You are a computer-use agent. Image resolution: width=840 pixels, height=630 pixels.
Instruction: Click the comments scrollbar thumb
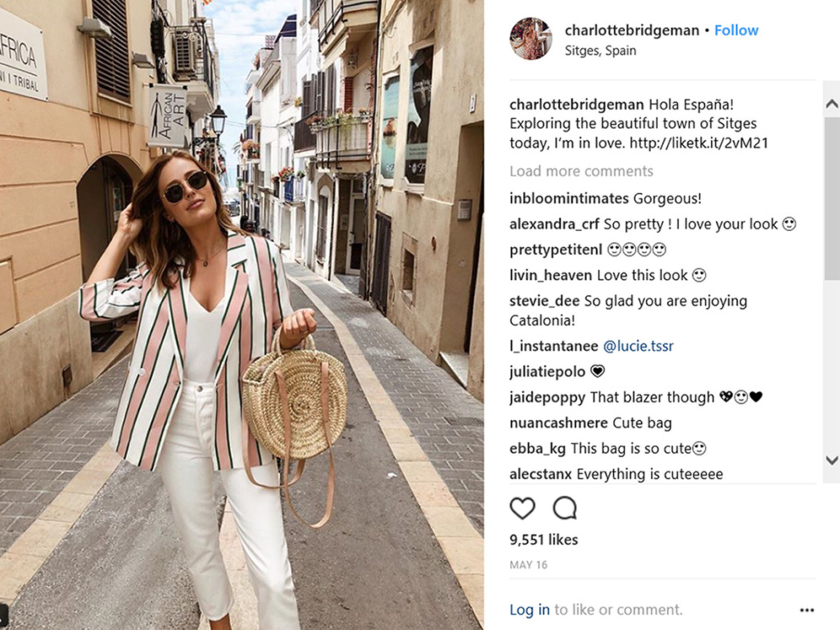831,198
